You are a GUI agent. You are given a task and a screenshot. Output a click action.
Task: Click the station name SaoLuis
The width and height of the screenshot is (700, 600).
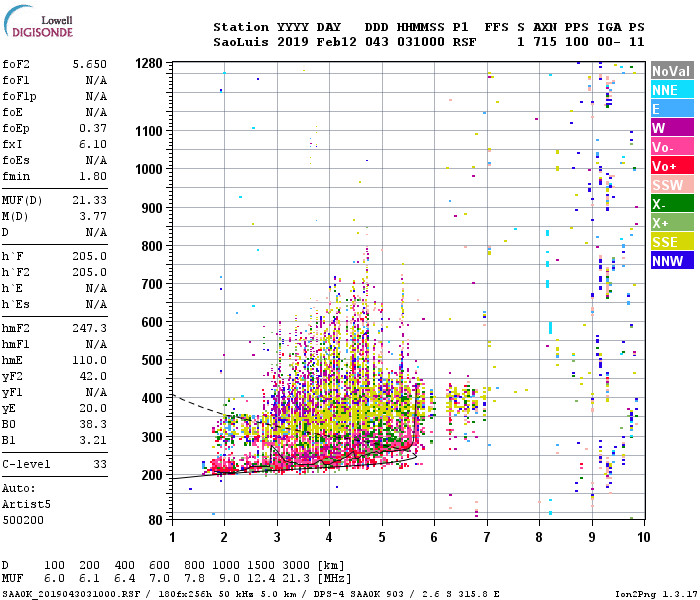click(241, 42)
